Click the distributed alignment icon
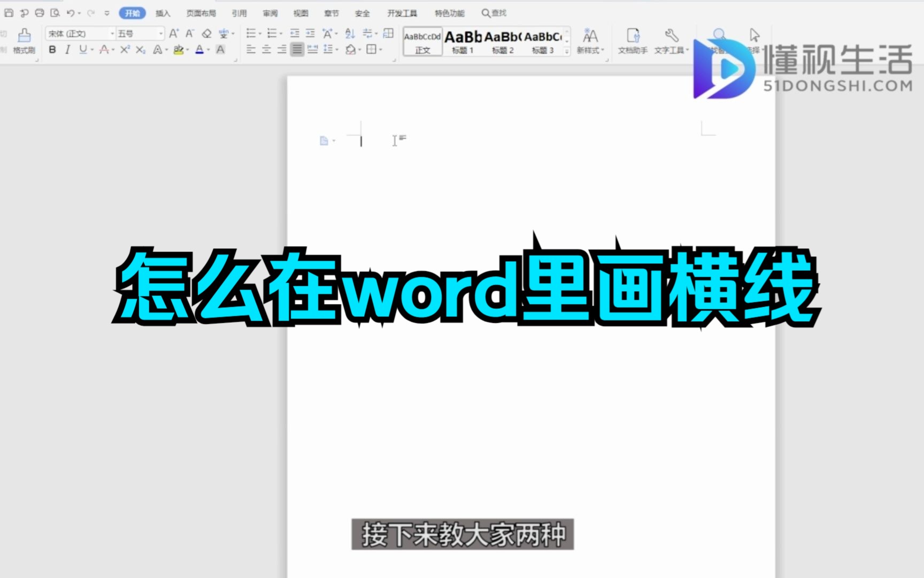Image resolution: width=924 pixels, height=578 pixels. 313,50
